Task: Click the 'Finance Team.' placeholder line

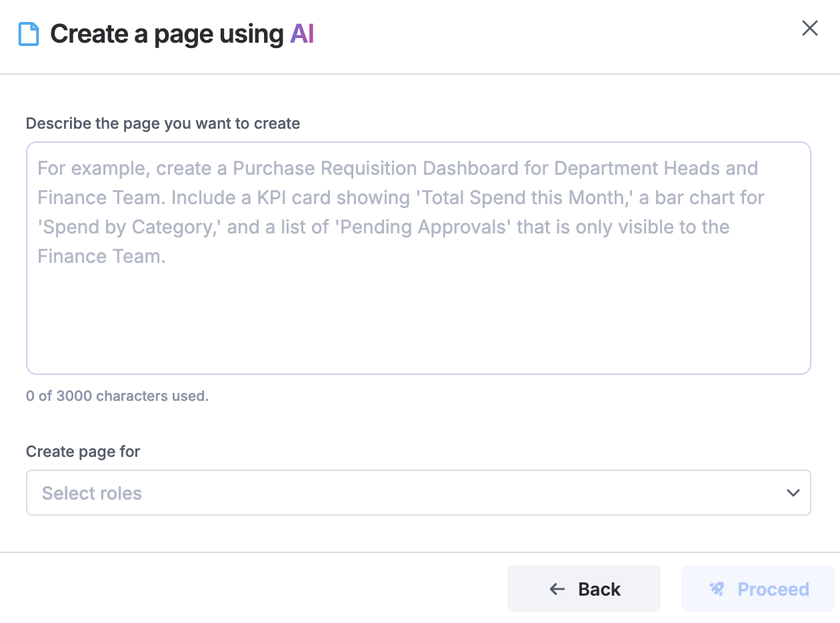Action: (101, 257)
